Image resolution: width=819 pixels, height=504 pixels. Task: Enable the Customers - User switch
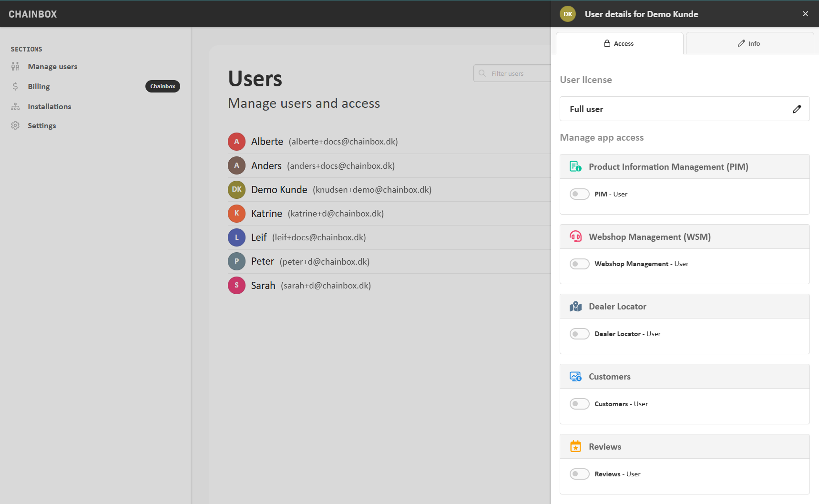coord(579,404)
